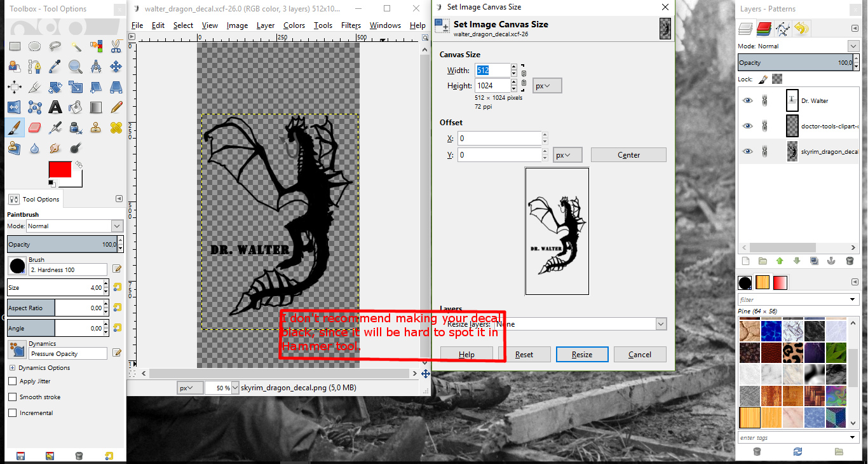Click the brush Size slider
The image size is (868, 464).
55,287
